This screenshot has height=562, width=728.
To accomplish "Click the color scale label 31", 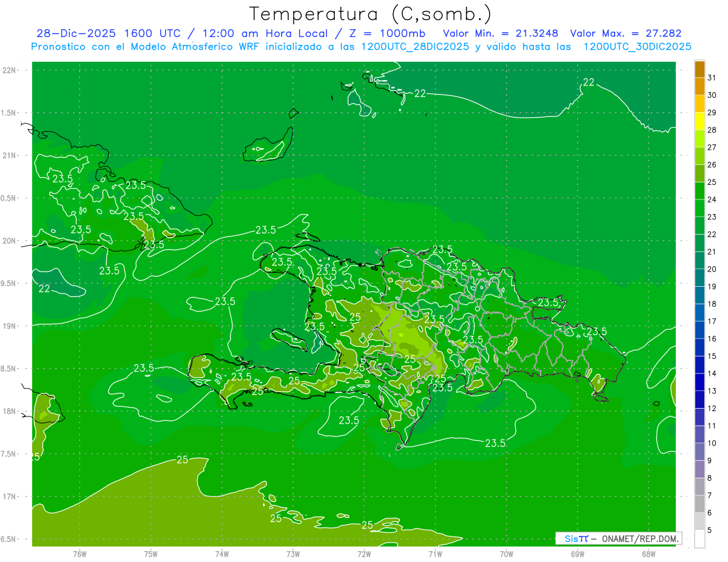I will coord(712,78).
